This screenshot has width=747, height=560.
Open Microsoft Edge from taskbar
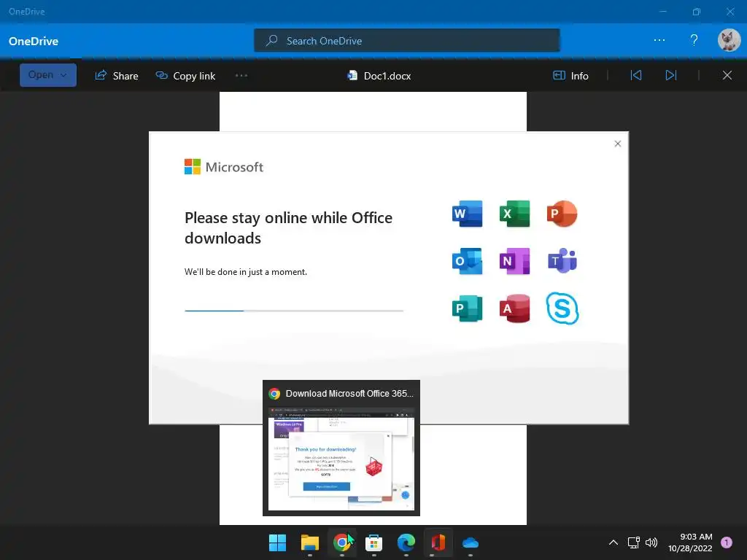406,542
